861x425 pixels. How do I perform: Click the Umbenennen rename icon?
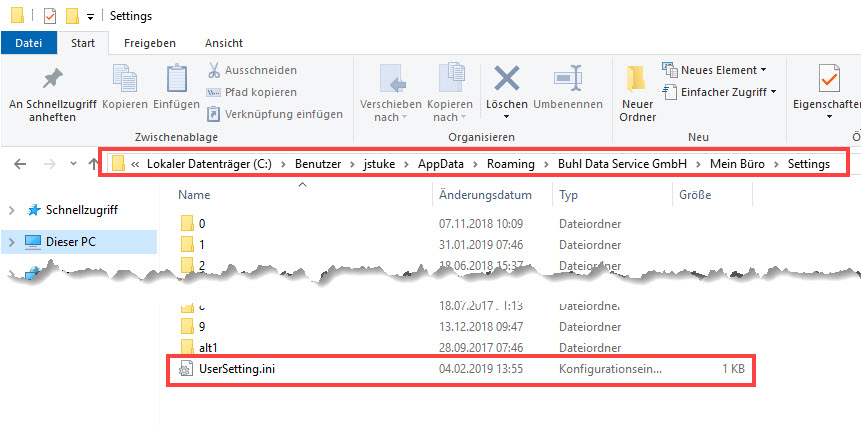[x=567, y=78]
